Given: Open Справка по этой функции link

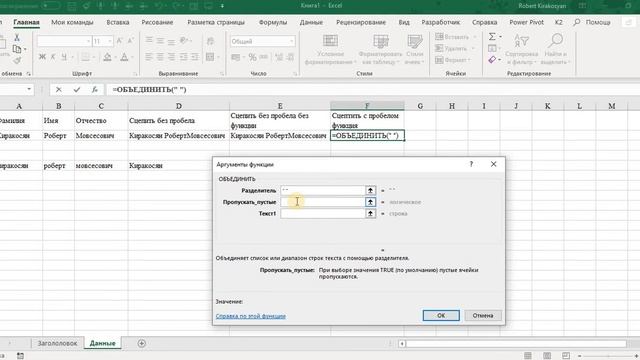Looking at the screenshot, I should [251, 316].
